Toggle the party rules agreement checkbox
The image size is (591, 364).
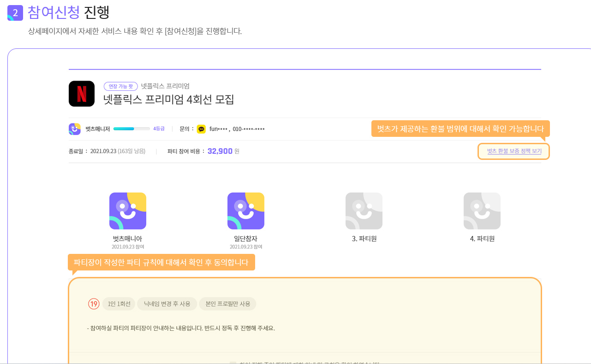click(233, 363)
